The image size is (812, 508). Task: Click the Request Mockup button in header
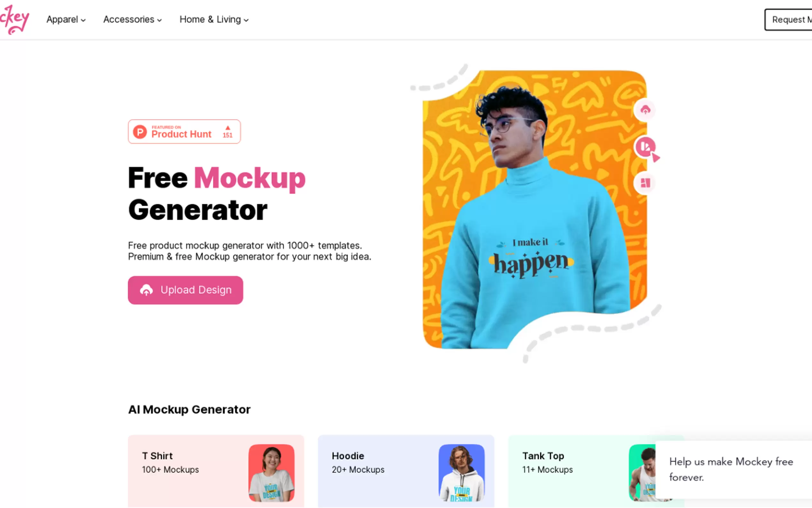coord(788,20)
